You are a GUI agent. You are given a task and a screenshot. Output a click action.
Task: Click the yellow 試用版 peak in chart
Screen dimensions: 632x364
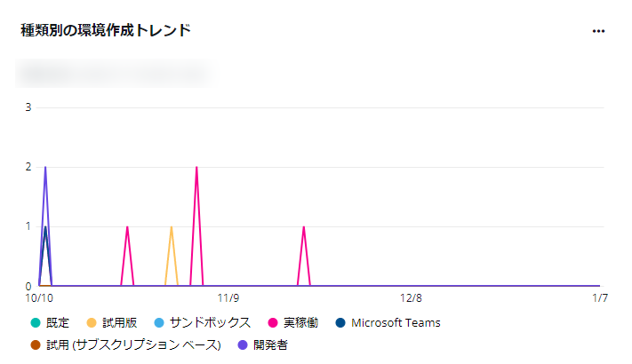(x=172, y=228)
